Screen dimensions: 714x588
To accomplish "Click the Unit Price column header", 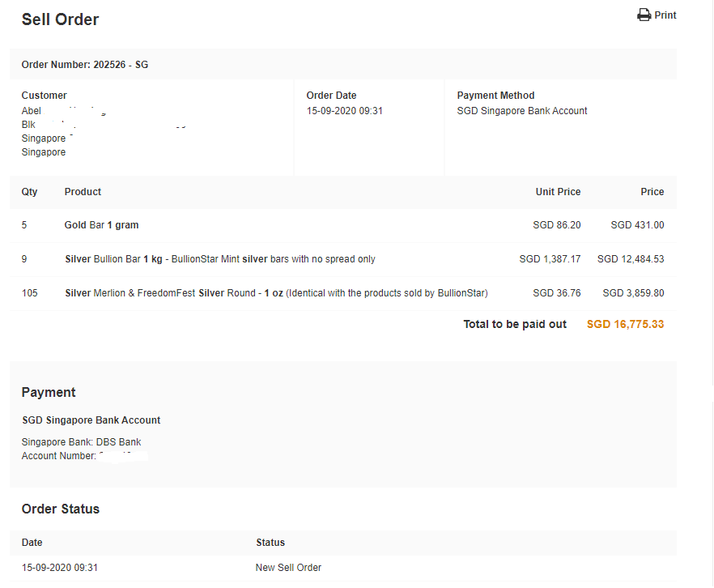I will (558, 192).
